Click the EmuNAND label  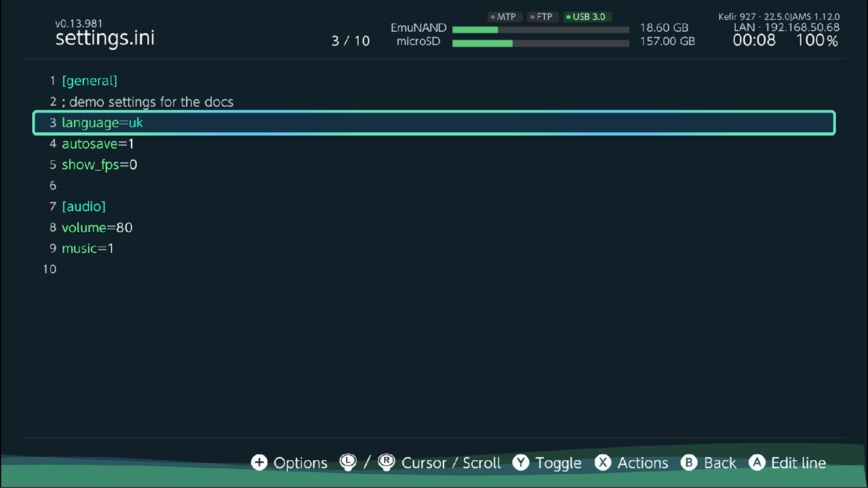tap(418, 28)
